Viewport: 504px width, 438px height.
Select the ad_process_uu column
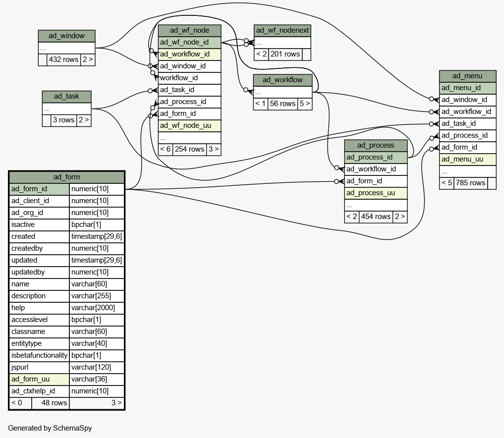click(376, 193)
